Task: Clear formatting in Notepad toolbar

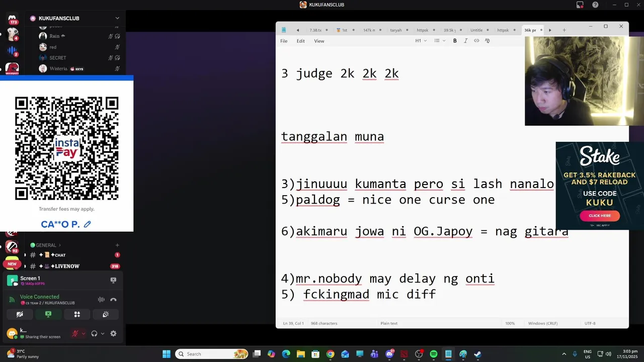Action: point(487,41)
